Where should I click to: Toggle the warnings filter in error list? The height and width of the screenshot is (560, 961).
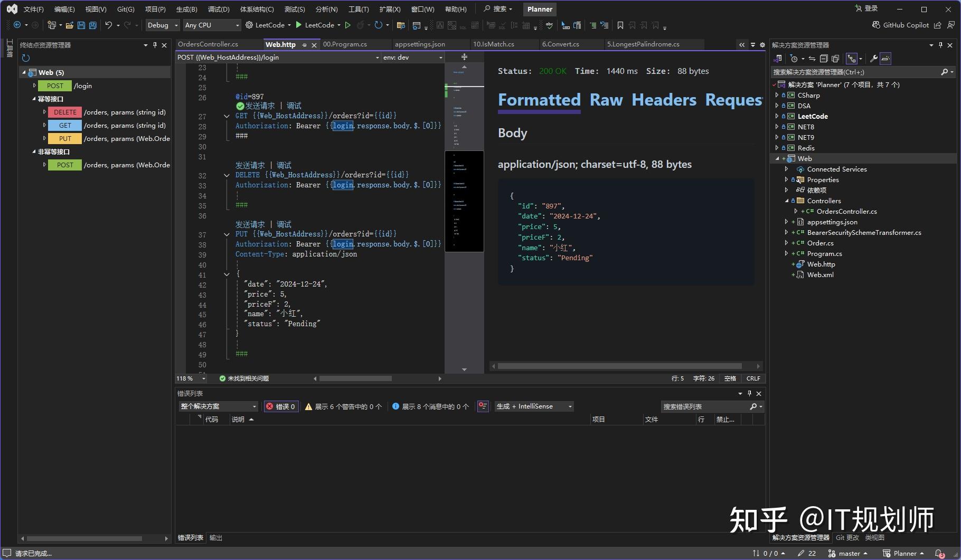343,406
